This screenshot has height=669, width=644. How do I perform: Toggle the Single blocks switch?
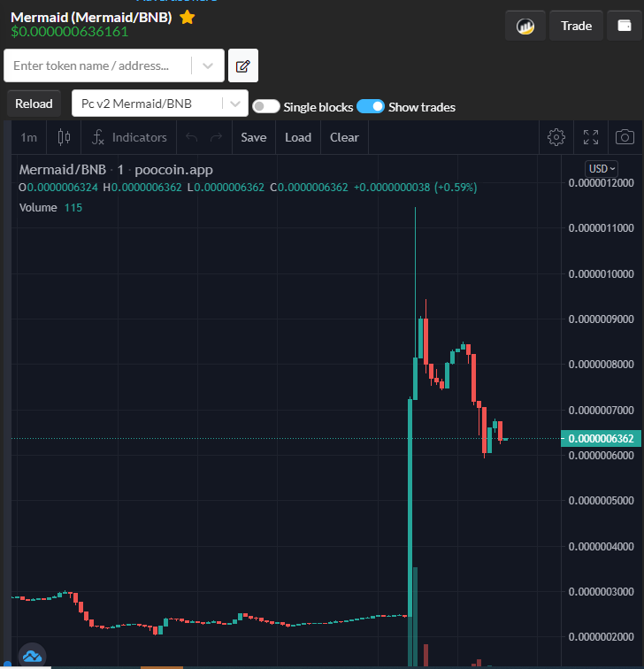coord(266,107)
